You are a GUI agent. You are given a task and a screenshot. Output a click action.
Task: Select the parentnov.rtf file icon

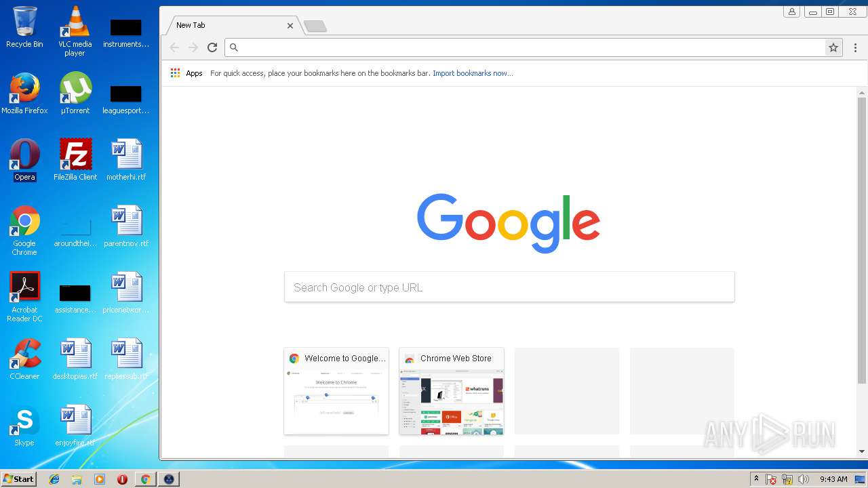(126, 226)
